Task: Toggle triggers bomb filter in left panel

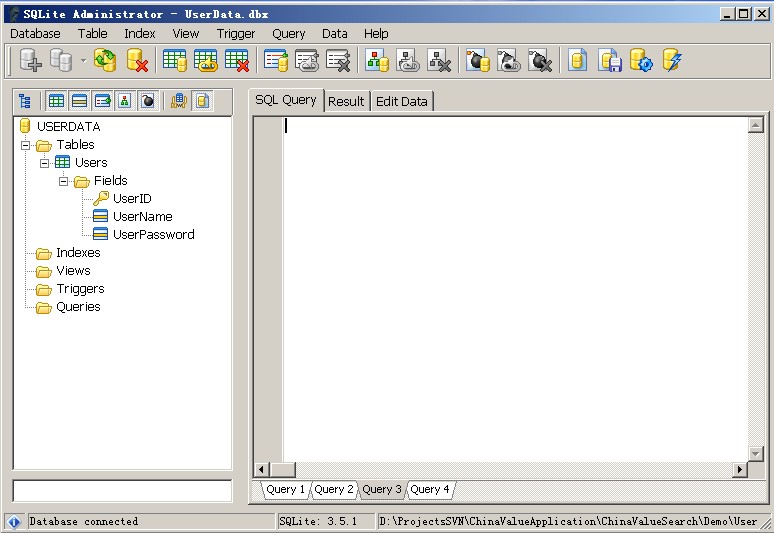Action: [x=148, y=101]
